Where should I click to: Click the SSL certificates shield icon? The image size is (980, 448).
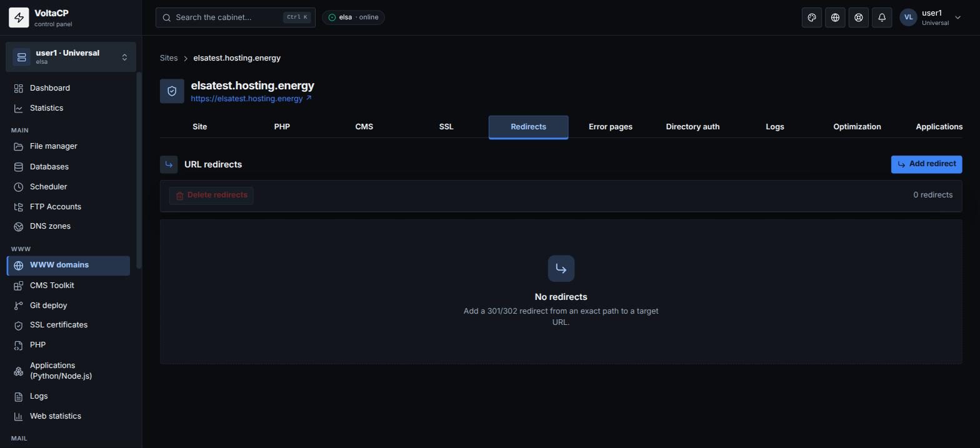coord(19,325)
